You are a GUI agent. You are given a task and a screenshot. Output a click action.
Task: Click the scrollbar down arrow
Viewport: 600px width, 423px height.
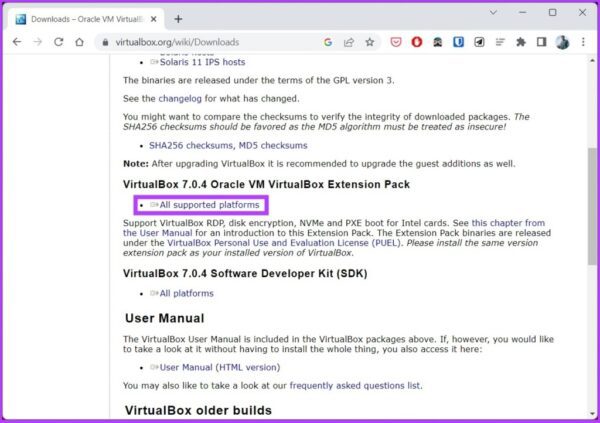pos(592,414)
